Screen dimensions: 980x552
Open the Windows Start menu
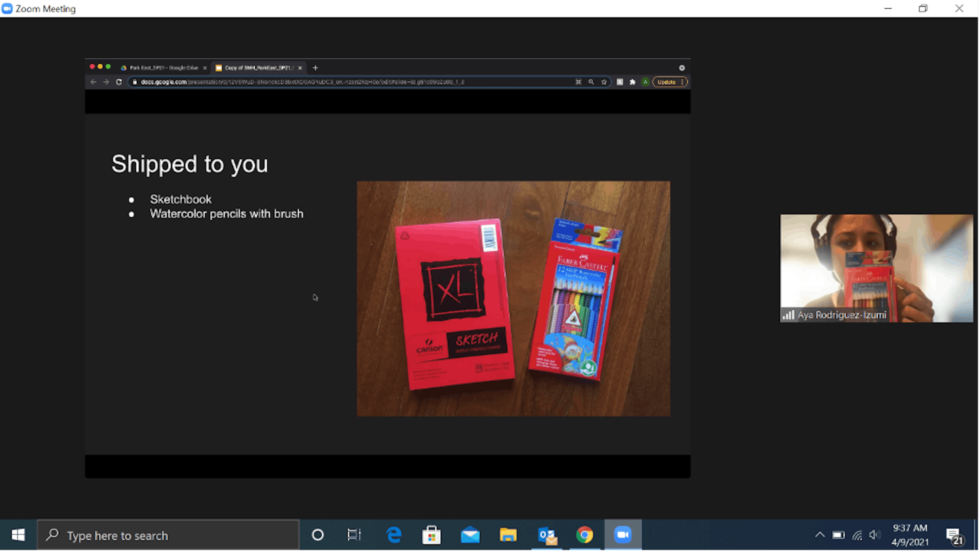18,535
